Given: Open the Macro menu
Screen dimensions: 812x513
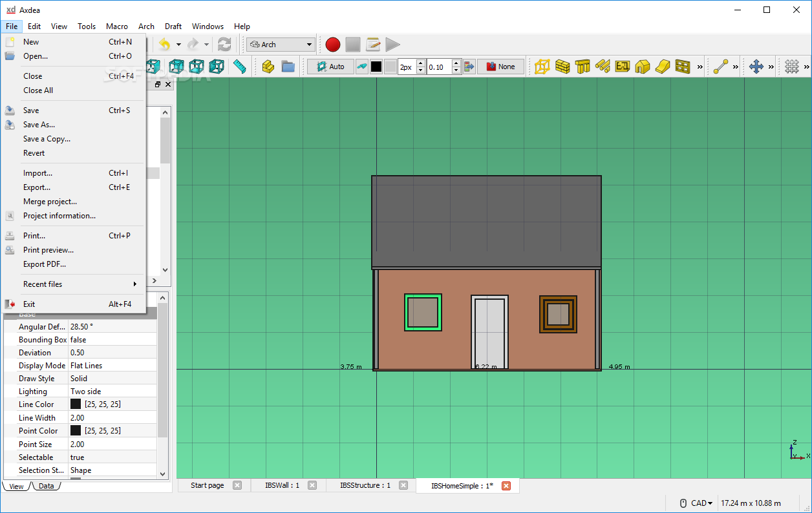Looking at the screenshot, I should tap(117, 26).
